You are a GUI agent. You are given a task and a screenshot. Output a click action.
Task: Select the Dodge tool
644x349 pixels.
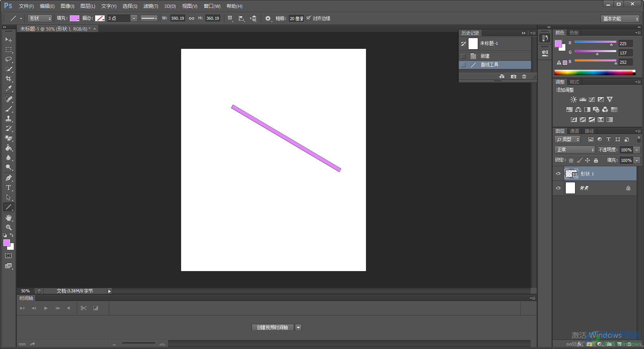(9, 167)
